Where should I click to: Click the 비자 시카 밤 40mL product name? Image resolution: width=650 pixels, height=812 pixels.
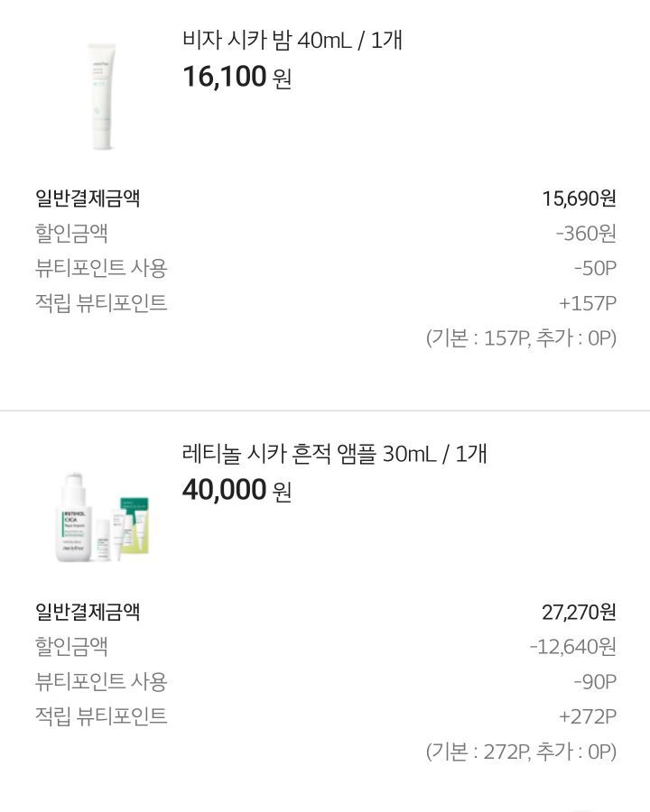click(292, 41)
